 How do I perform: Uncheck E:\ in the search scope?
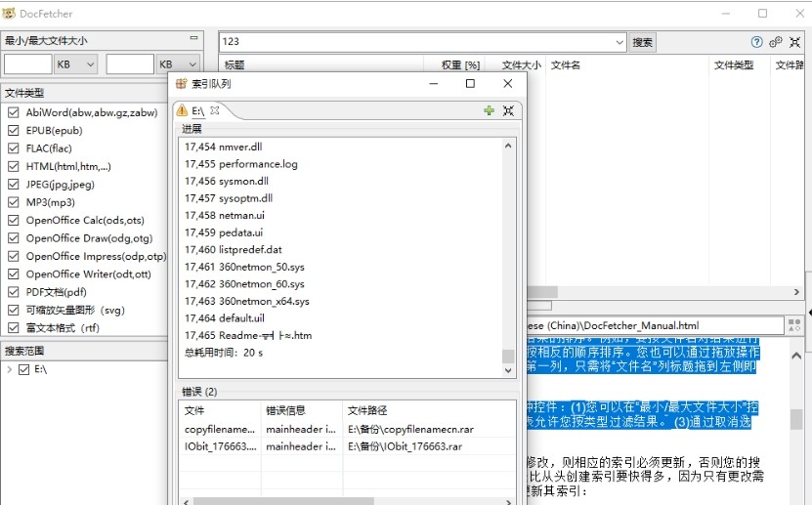pyautogui.click(x=24, y=369)
